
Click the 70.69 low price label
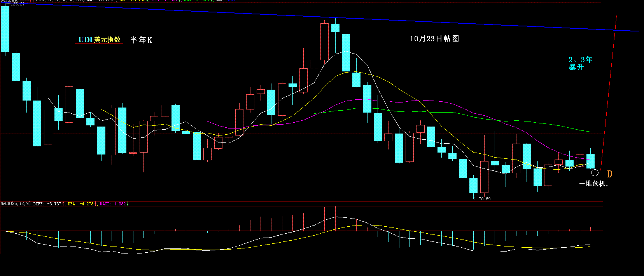click(485, 199)
